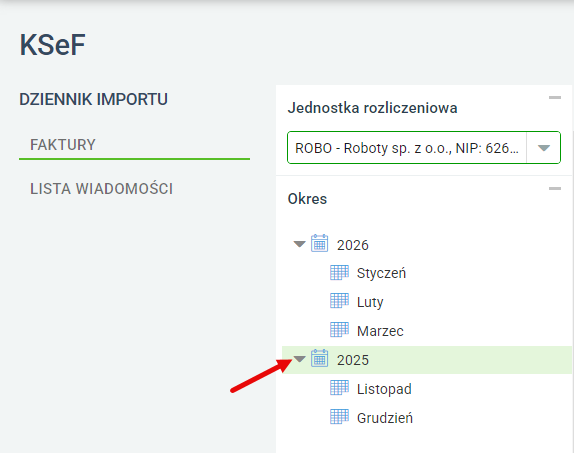574x453 pixels.
Task: Click the ROBO - Roboty sp. z o.o. field
Action: point(407,148)
